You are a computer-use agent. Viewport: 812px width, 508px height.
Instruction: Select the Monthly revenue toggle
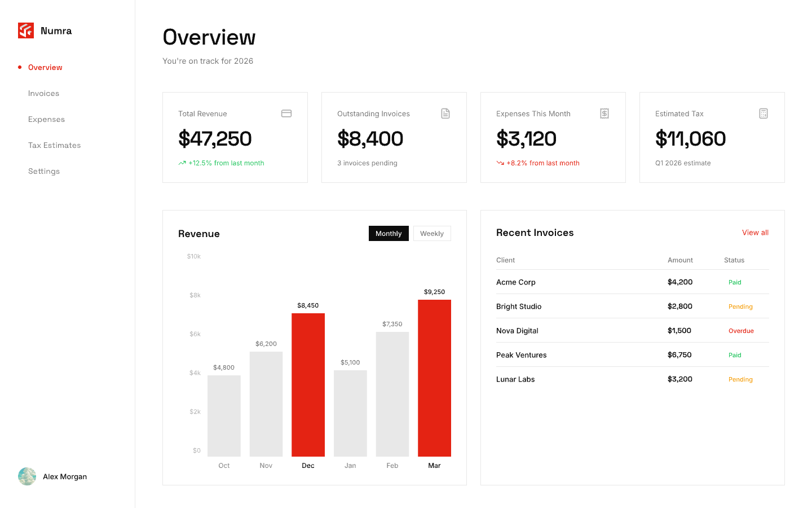[389, 234]
